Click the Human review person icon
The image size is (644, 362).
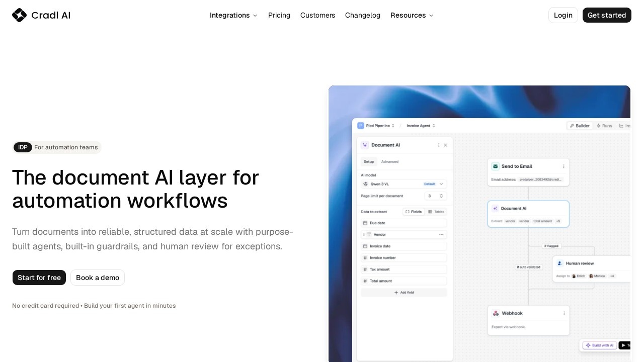click(560, 263)
